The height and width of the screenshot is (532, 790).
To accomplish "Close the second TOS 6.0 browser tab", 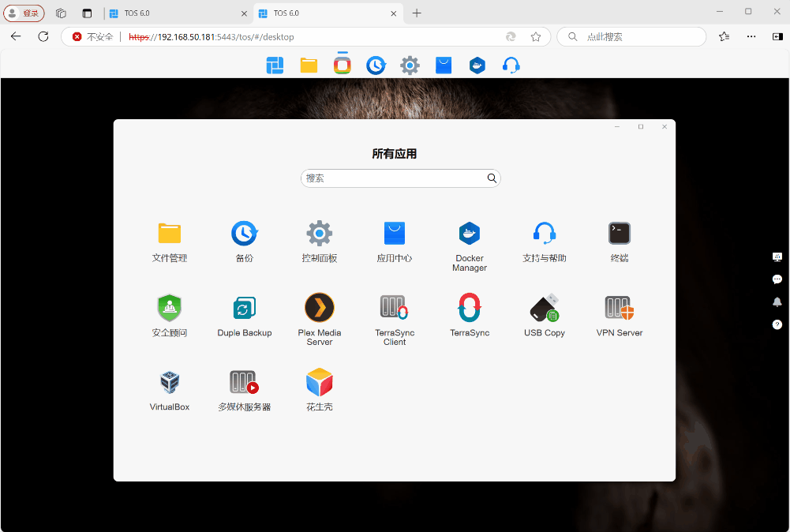I will coord(394,13).
